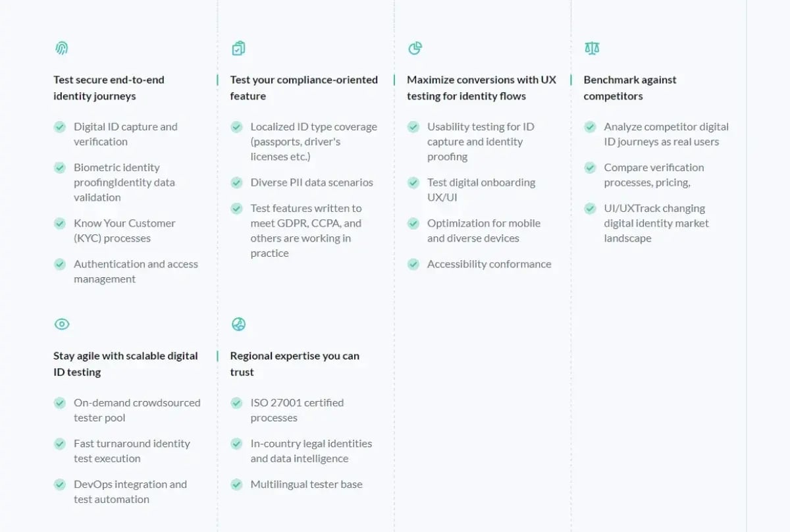790x532 pixels.
Task: Click checkmark next to Multilingual tester base
Action: pos(236,485)
